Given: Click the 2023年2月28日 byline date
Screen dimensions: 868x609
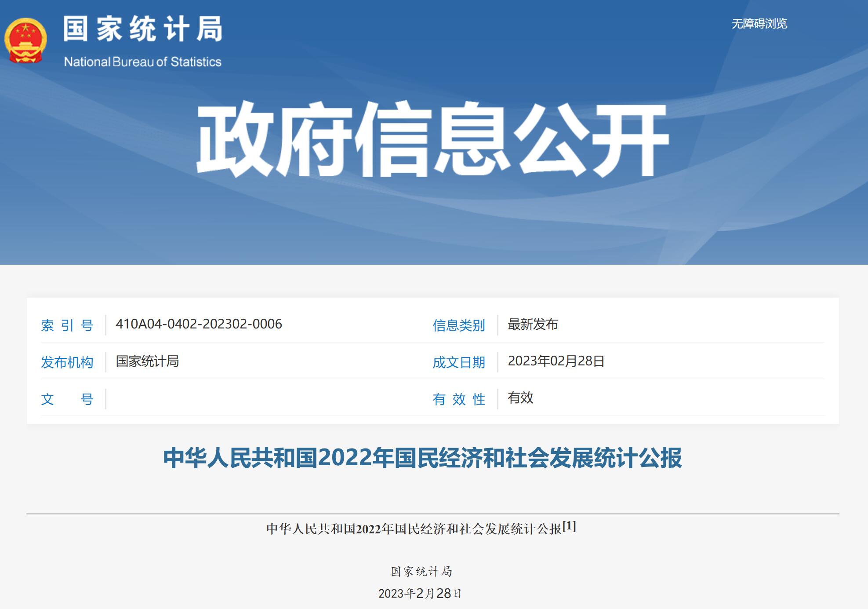Looking at the screenshot, I should coord(420,594).
